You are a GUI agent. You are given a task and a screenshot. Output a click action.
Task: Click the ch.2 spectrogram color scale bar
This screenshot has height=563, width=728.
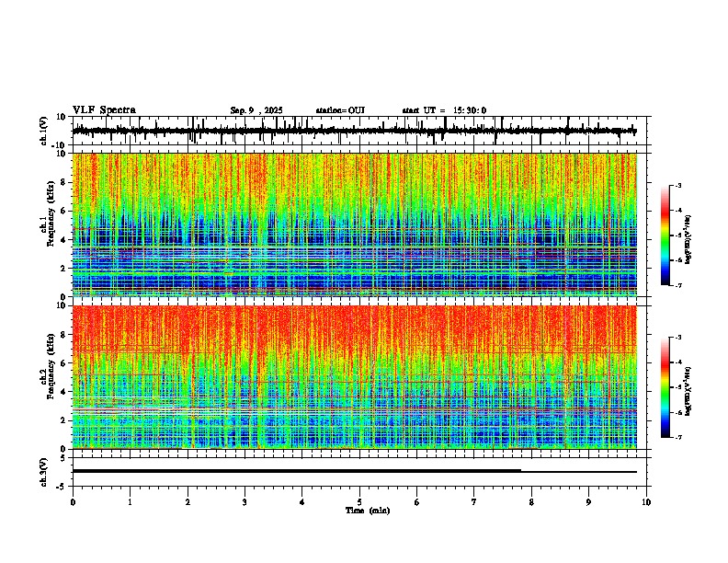coord(665,387)
